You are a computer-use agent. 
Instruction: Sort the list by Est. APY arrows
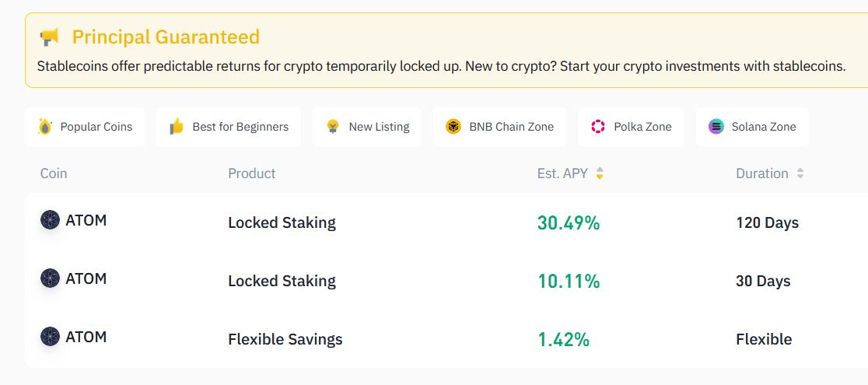point(600,173)
